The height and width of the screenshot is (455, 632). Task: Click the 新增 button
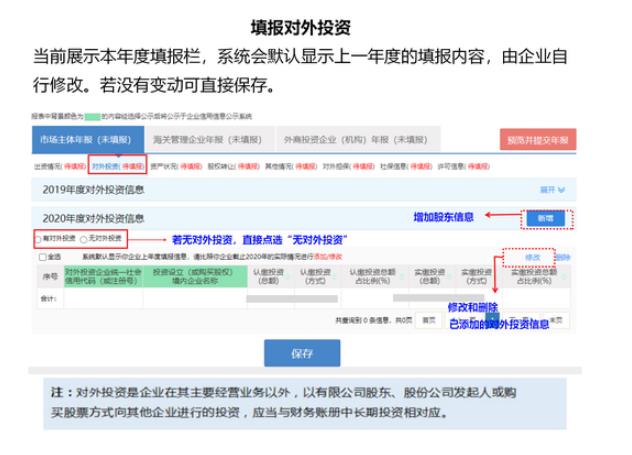tap(546, 217)
